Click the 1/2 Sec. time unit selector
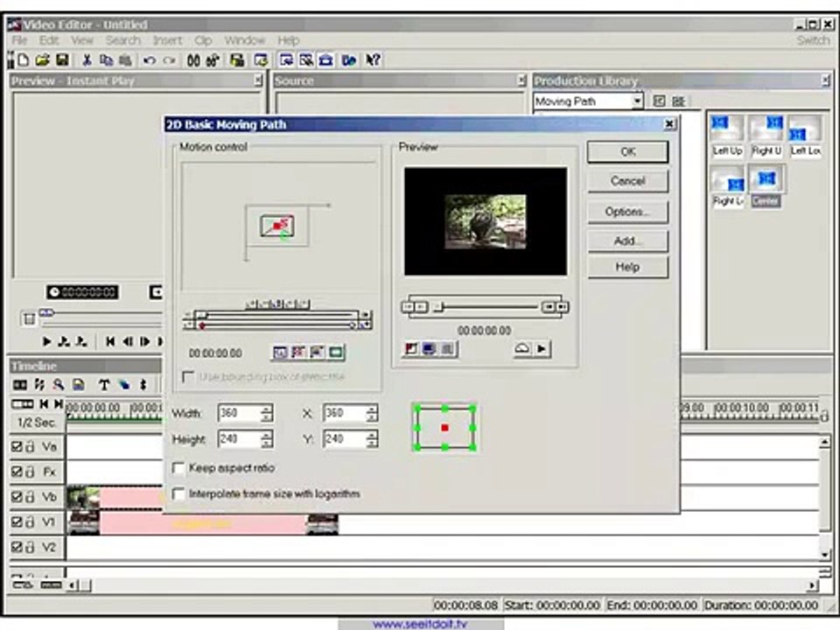 tap(37, 422)
